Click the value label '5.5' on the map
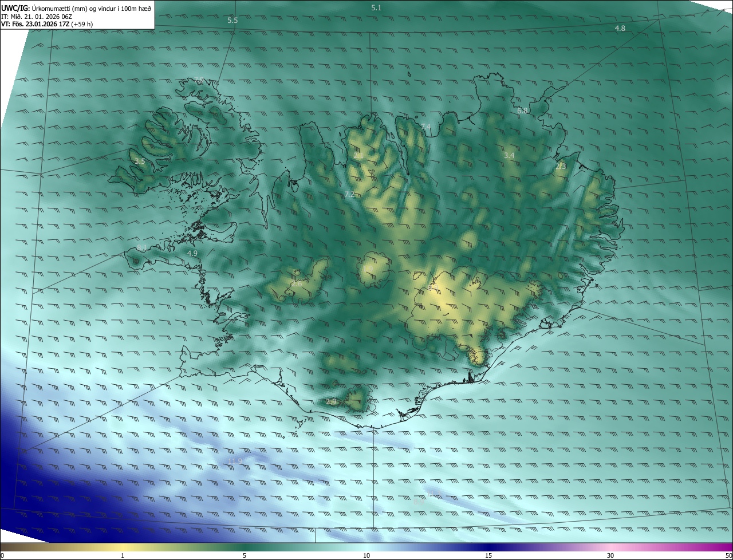The image size is (733, 560). [232, 20]
